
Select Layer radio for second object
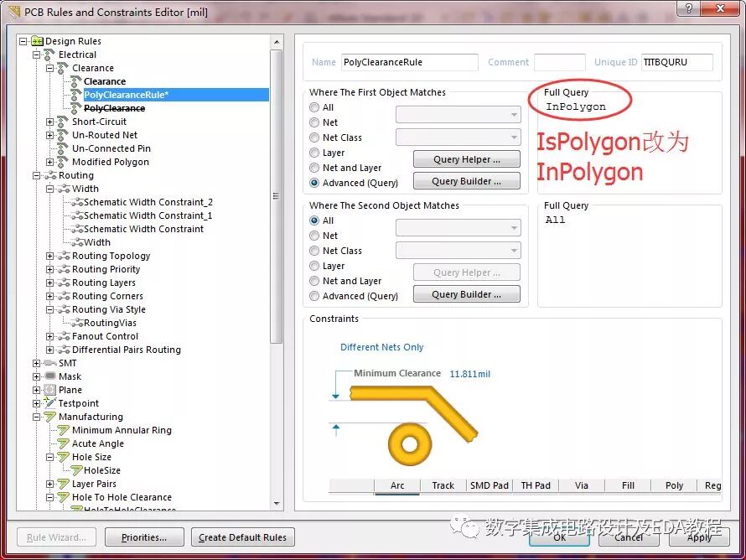tap(314, 266)
